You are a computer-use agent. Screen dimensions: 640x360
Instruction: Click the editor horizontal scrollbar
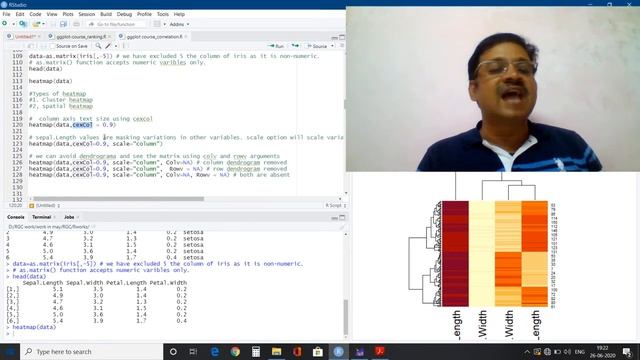coord(118,199)
